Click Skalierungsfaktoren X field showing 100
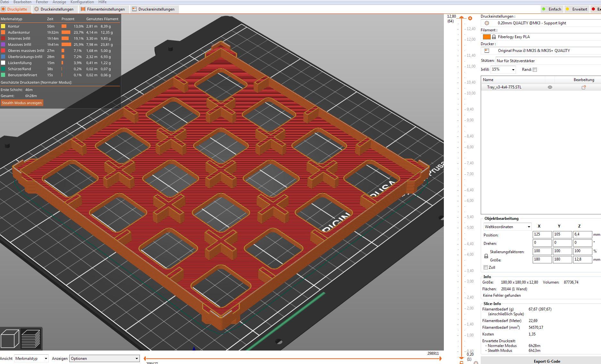601x364 pixels. click(542, 251)
